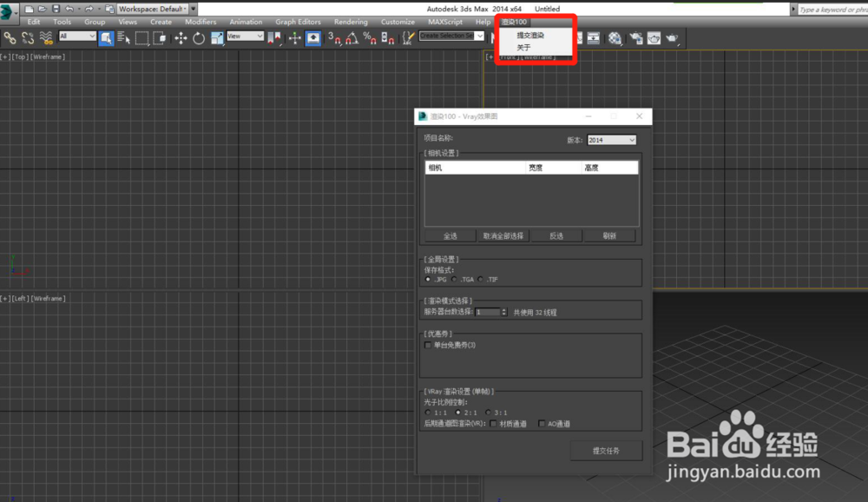Activate the Select and Move tool

pos(181,37)
